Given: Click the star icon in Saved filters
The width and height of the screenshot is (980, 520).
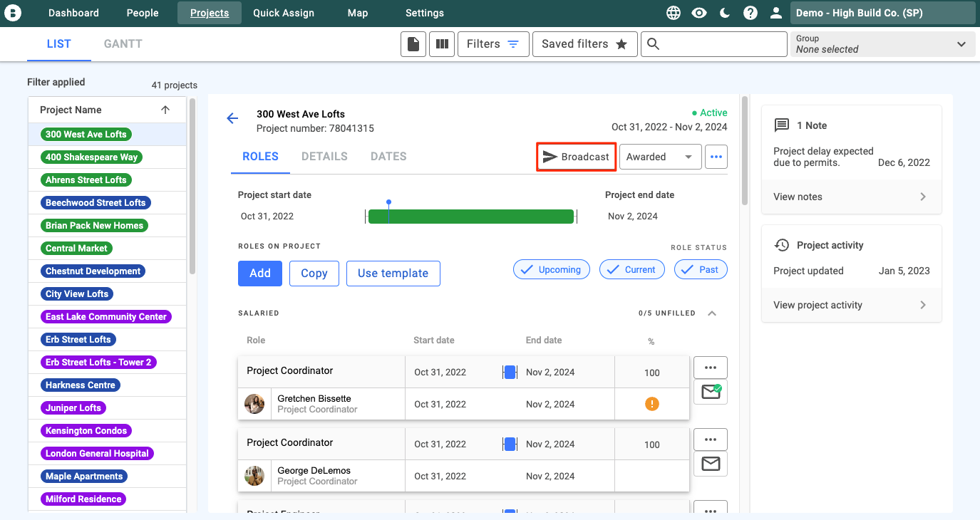Looking at the screenshot, I should click(x=621, y=44).
